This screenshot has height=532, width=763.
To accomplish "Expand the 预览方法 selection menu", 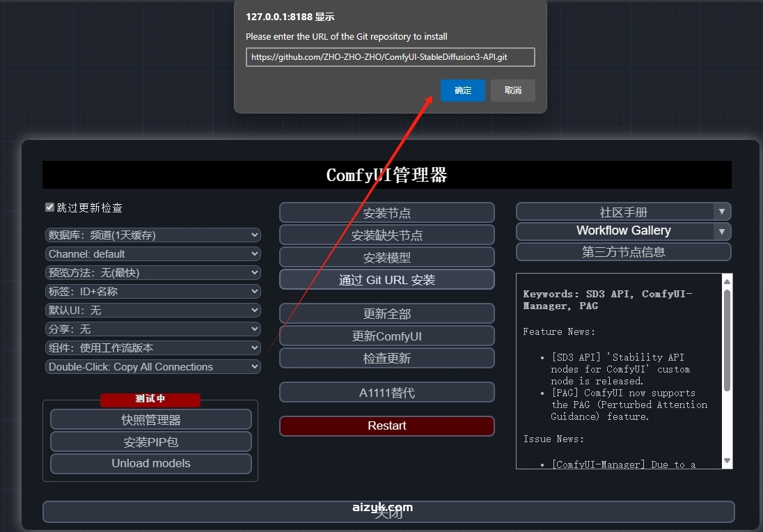I will click(x=152, y=272).
